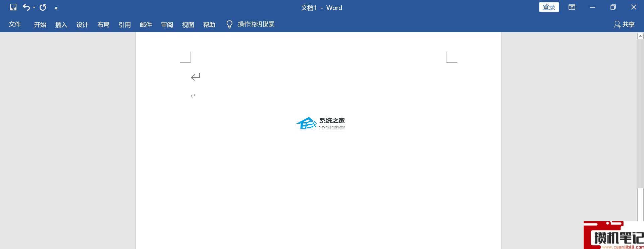Click the vertical scrollbar up arrow

tap(640, 36)
